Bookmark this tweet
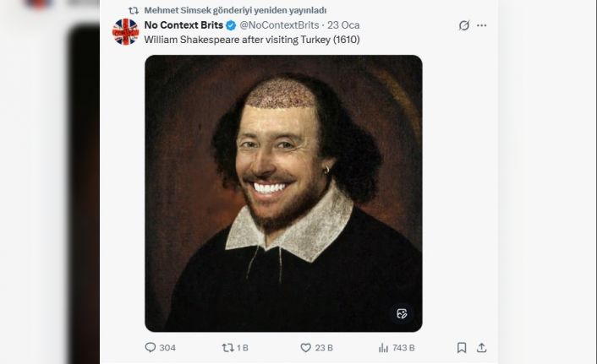 [x=462, y=347]
